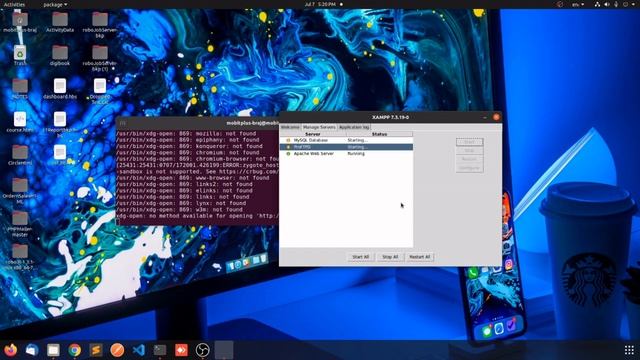Launch Google Chrome from the dock
This screenshot has width=640, height=360.
click(75, 350)
